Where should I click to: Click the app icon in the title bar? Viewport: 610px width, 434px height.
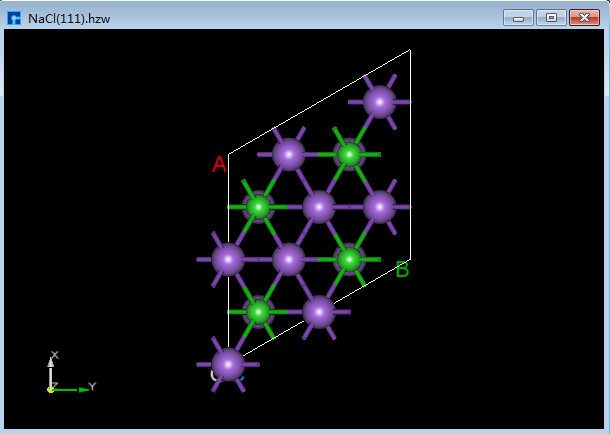coord(14,18)
